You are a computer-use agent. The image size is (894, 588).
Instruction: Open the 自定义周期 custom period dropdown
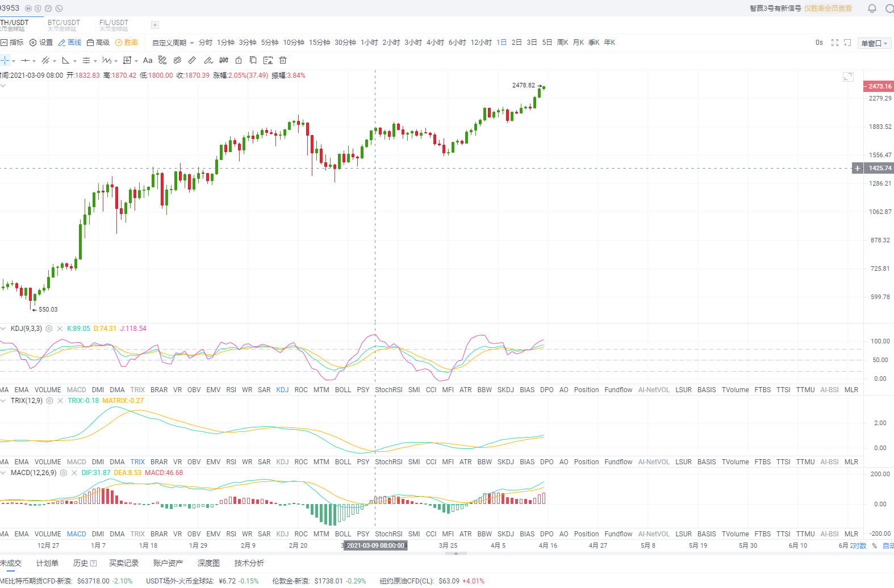(x=173, y=43)
